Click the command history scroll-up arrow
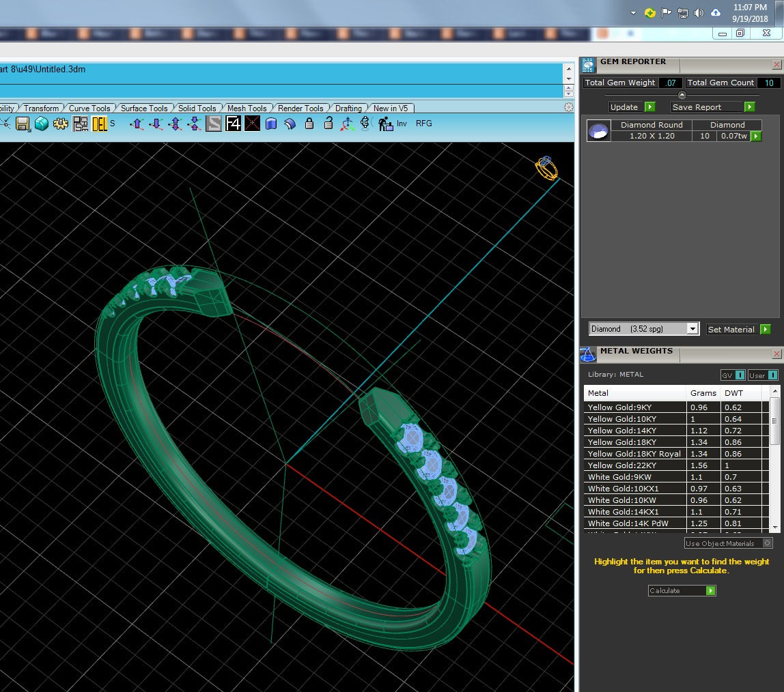This screenshot has height=692, width=784. [568, 68]
